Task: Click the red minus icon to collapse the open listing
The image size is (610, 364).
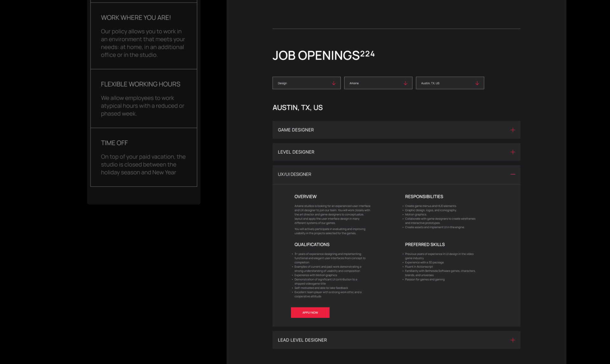Action: click(512, 174)
